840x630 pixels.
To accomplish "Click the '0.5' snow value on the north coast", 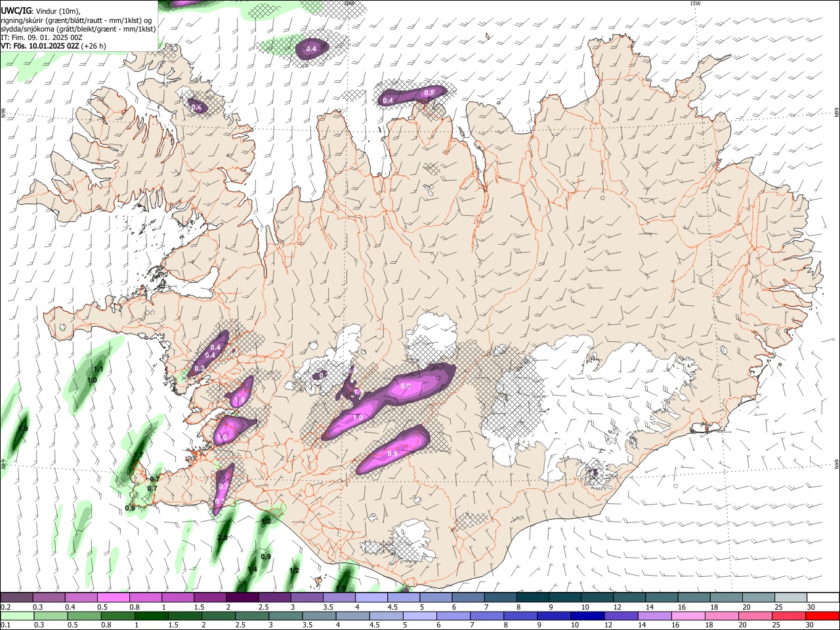I will (429, 93).
